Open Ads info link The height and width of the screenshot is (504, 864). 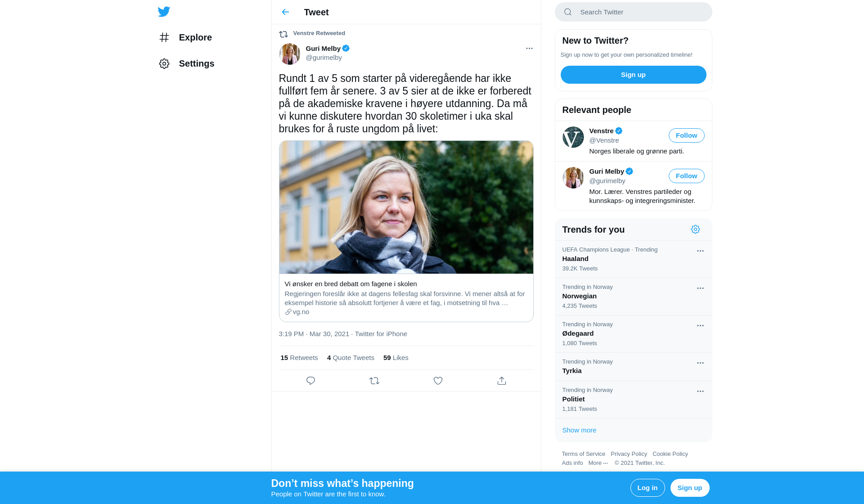tap(572, 463)
